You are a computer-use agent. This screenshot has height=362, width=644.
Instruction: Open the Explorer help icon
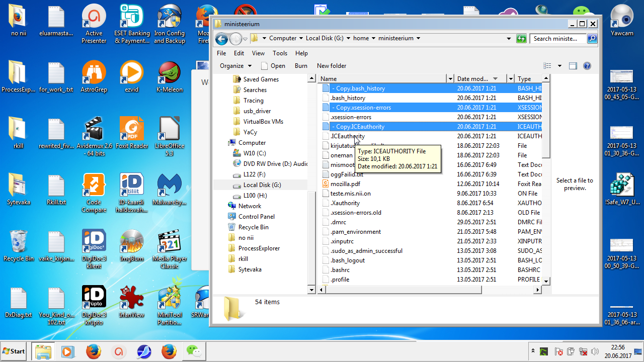(x=587, y=66)
